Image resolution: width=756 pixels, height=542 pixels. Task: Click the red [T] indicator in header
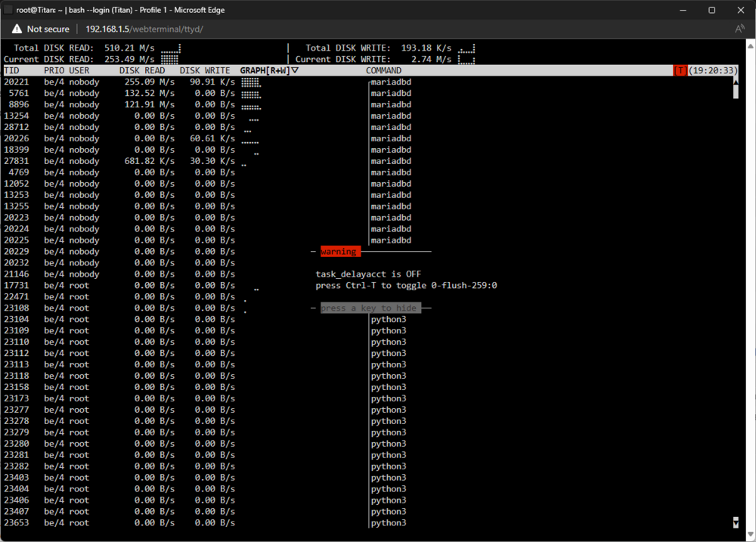680,70
